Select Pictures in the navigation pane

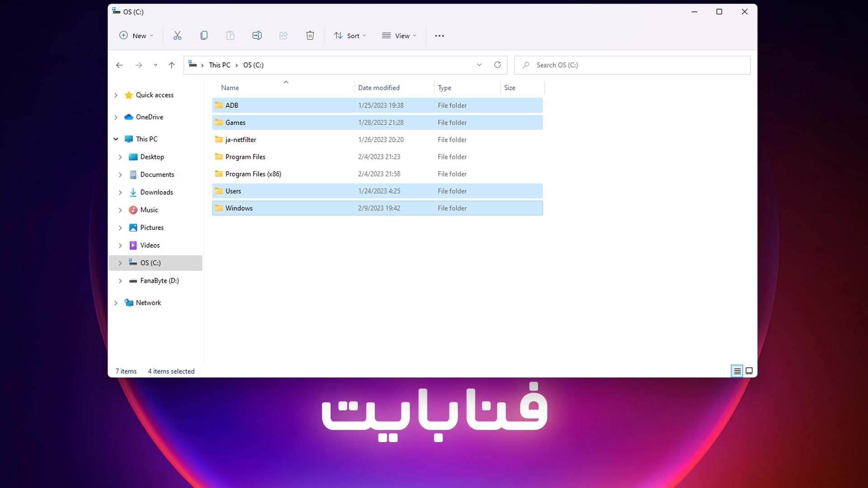click(x=152, y=227)
